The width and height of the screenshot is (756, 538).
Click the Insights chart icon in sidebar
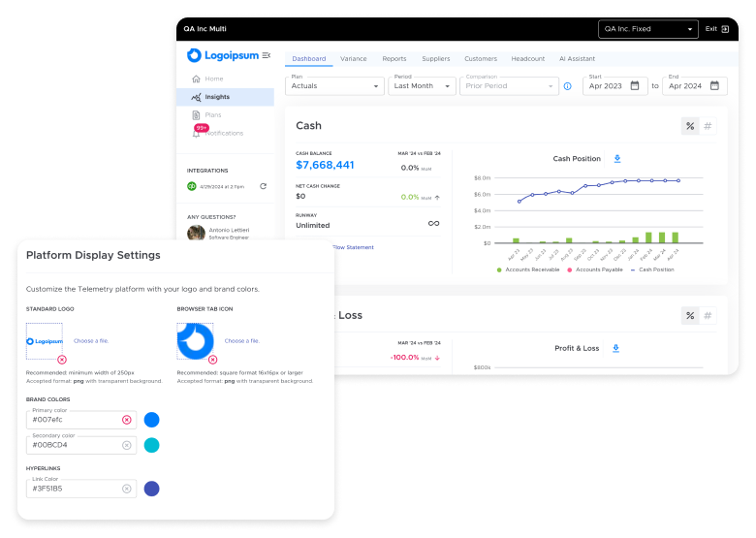point(196,97)
